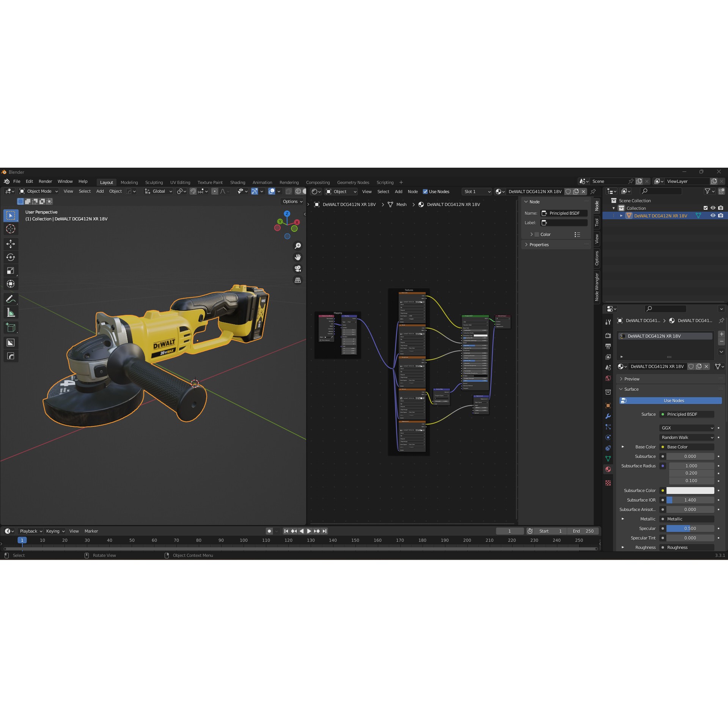Viewport: 728px width, 728px height.
Task: Open the Node Wrangler sidebar tab
Action: [x=597, y=287]
